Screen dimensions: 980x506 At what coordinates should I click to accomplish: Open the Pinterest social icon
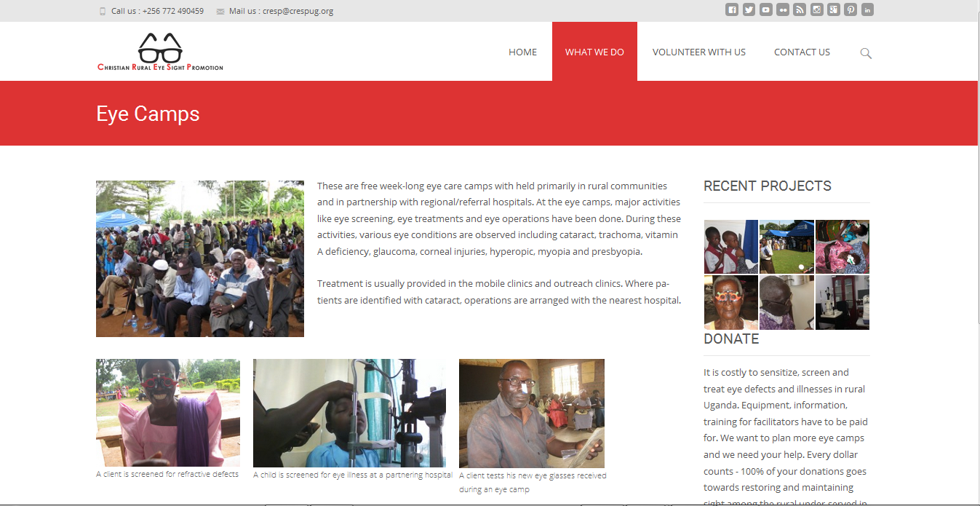click(x=850, y=9)
